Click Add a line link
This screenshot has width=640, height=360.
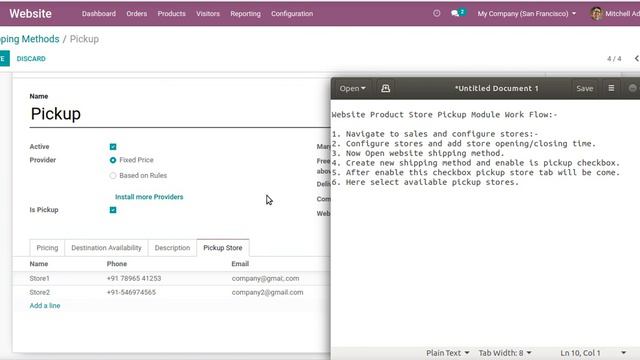click(45, 305)
